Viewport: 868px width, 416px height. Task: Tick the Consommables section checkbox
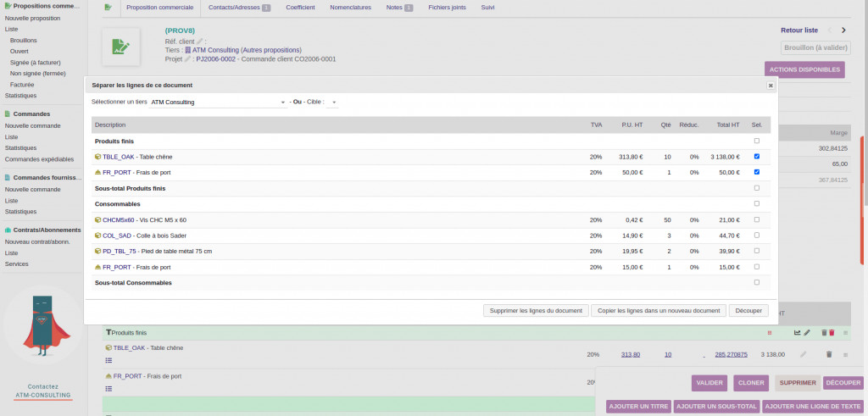(756, 204)
